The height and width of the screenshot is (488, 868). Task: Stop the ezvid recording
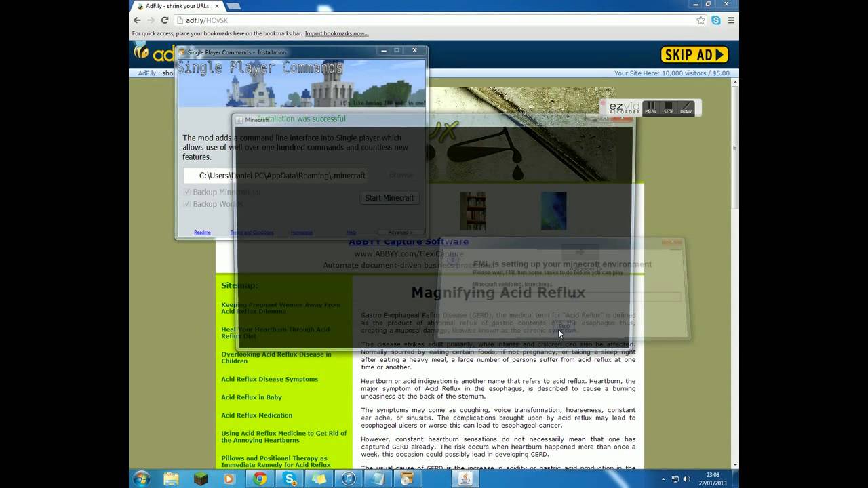click(669, 108)
